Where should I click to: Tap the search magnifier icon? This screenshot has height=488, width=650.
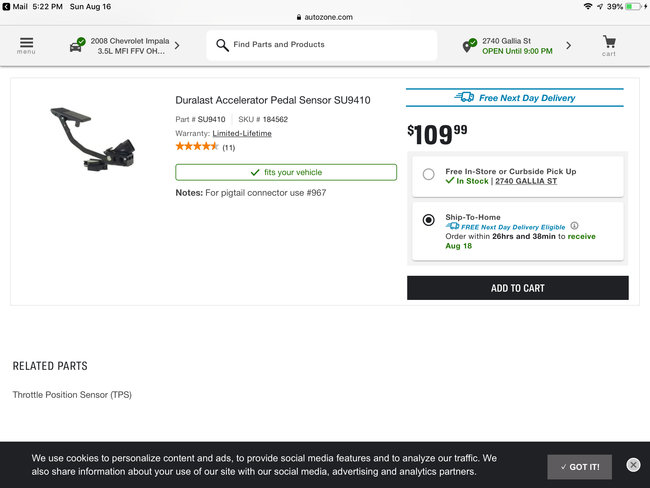221,45
